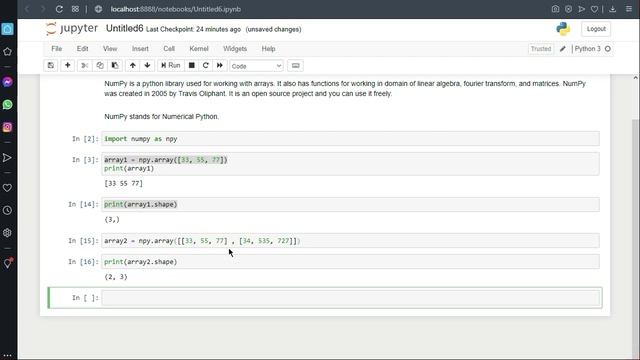Viewport: 640px width, 360px height.
Task: Open sidebar bookmarks heart icon
Action: (x=7, y=188)
